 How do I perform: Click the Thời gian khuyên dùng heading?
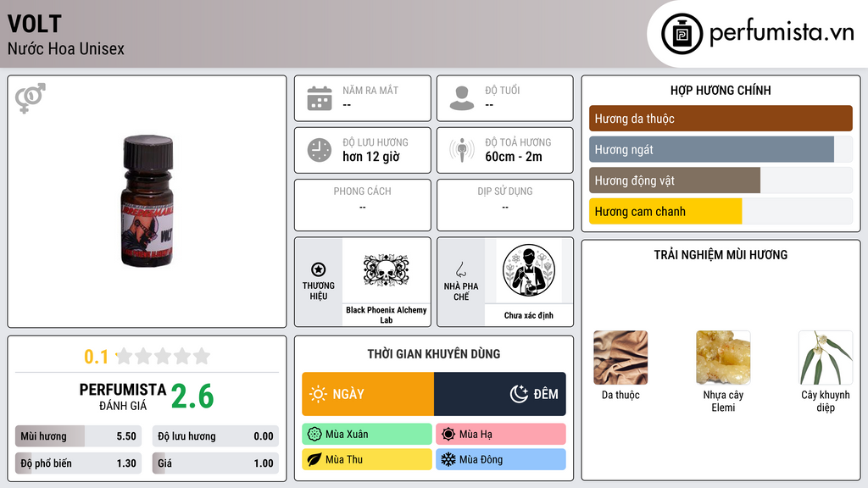click(x=434, y=354)
